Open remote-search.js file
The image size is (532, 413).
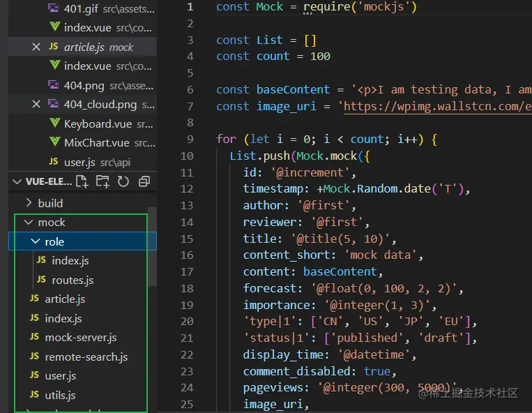(86, 356)
